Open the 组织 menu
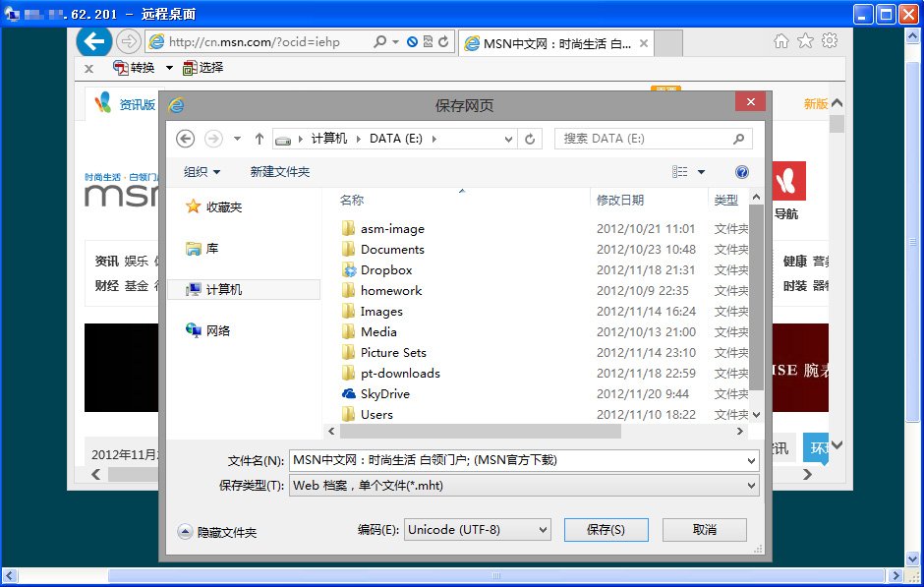 coord(202,172)
